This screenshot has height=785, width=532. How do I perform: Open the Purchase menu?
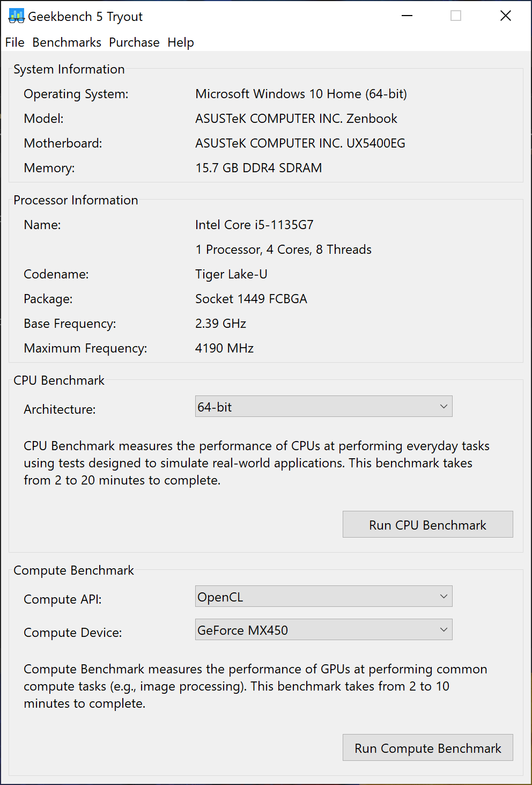(x=134, y=42)
